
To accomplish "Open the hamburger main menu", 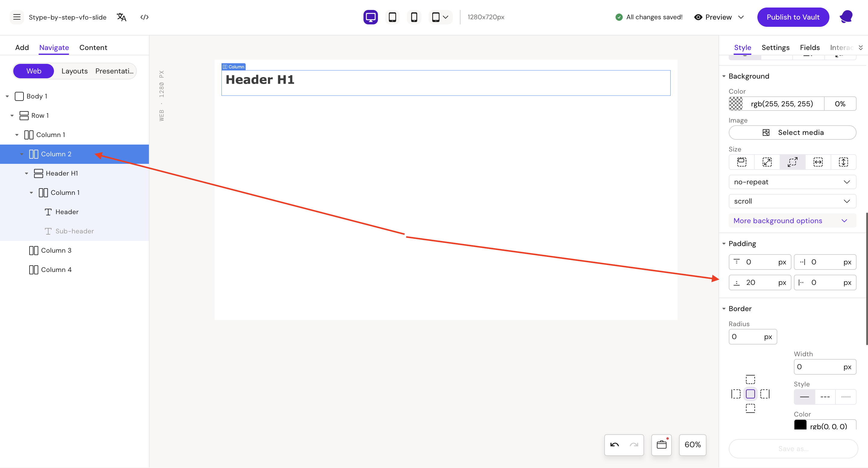I will point(17,17).
